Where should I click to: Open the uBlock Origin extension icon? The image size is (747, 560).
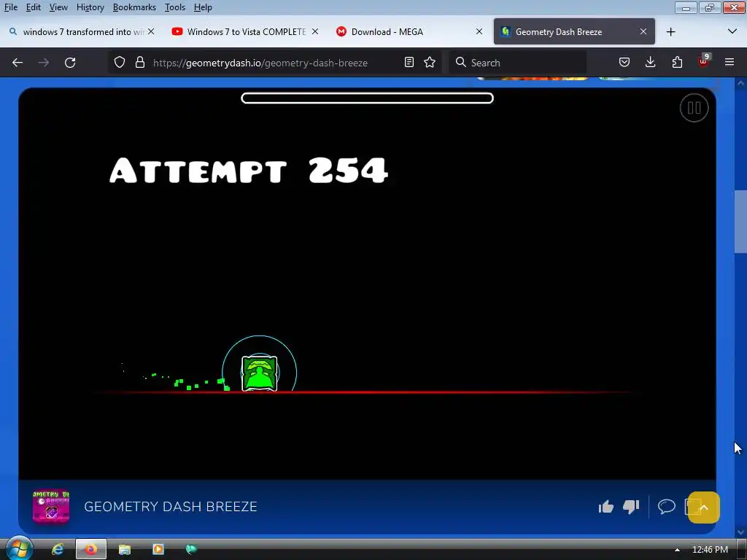pyautogui.click(x=704, y=61)
